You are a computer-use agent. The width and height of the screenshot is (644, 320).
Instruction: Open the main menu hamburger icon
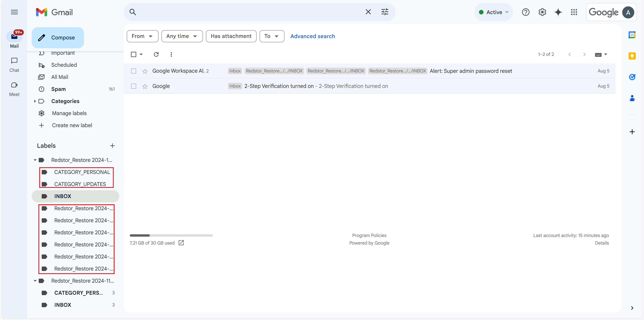14,12
